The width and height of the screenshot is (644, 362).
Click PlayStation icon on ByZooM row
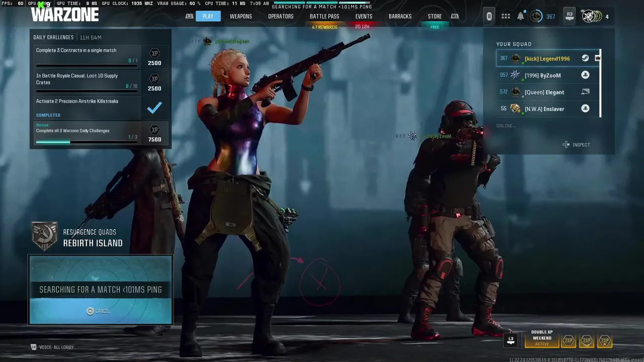click(585, 75)
